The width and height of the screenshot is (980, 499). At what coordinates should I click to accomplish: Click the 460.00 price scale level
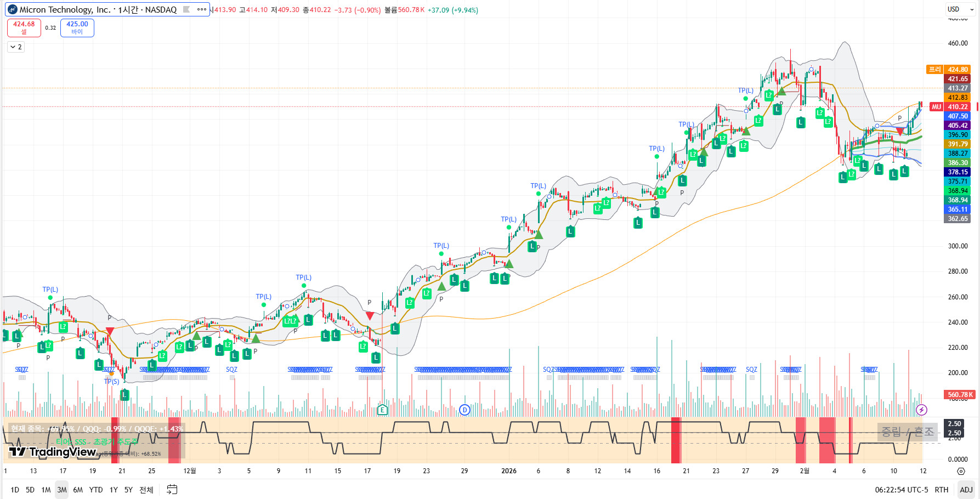(958, 43)
